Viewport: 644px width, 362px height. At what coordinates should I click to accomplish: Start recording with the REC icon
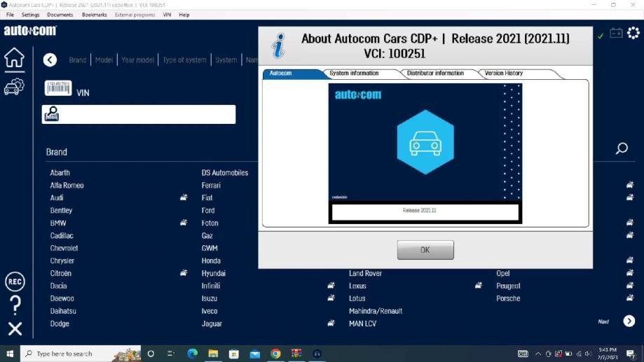click(15, 281)
